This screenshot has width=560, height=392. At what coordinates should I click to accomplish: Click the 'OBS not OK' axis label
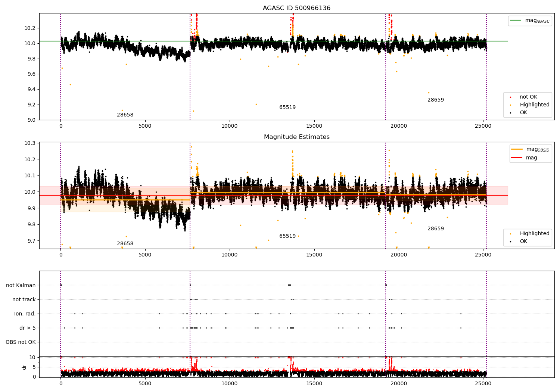(21, 342)
